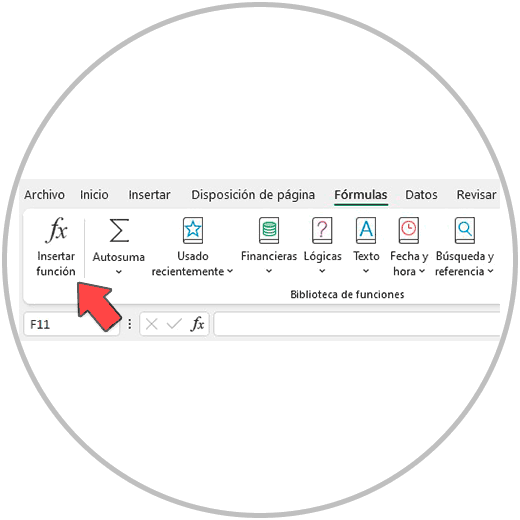Expand the Financieras dropdown chevron
The width and height of the screenshot is (520, 520).
tap(269, 271)
